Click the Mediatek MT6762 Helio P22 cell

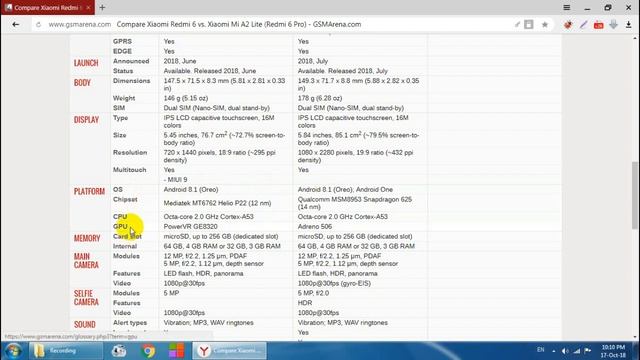217,203
